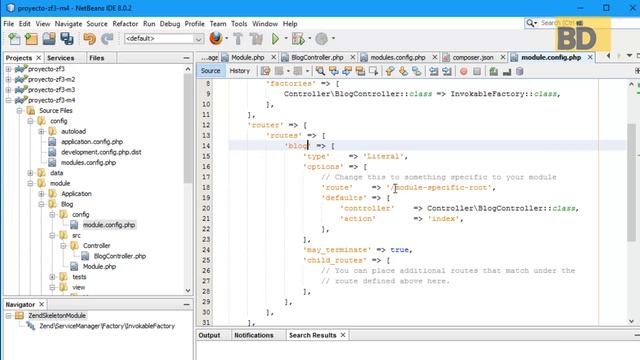Image resolution: width=640 pixels, height=360 pixels.
Task: Click the Find Previous Occurrence icon
Action: pyautogui.click(x=334, y=71)
